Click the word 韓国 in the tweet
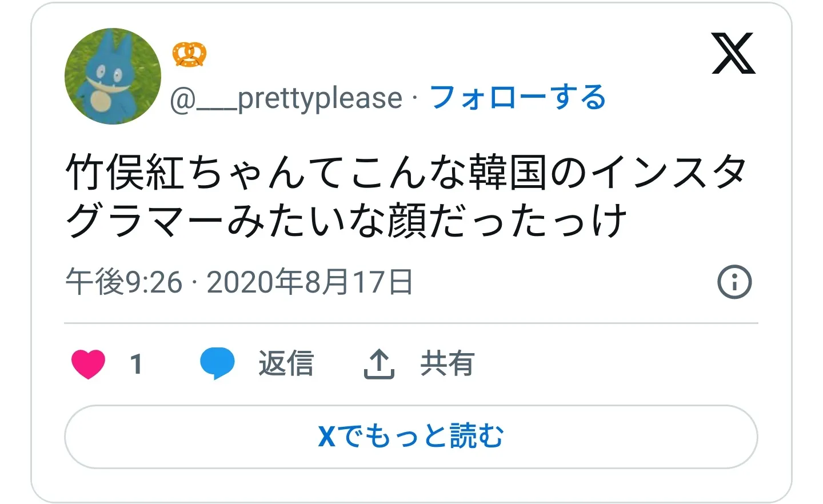The height and width of the screenshot is (504, 823). coord(508,172)
